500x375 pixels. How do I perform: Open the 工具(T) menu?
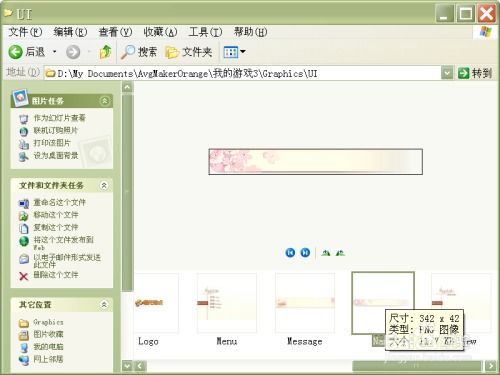205,32
